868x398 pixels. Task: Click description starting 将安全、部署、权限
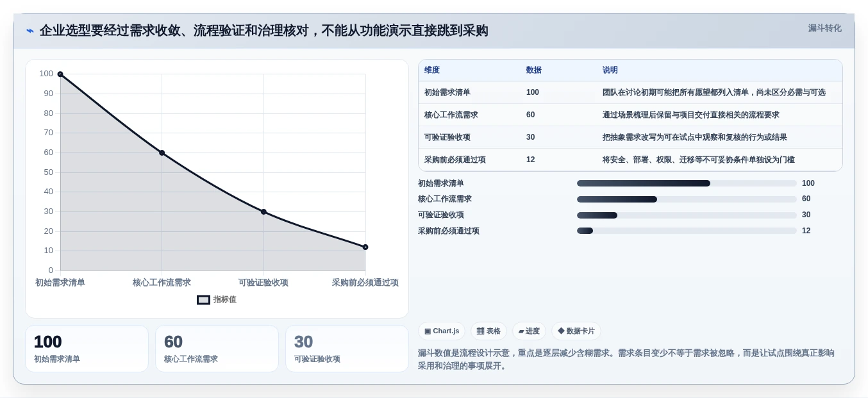pos(699,160)
